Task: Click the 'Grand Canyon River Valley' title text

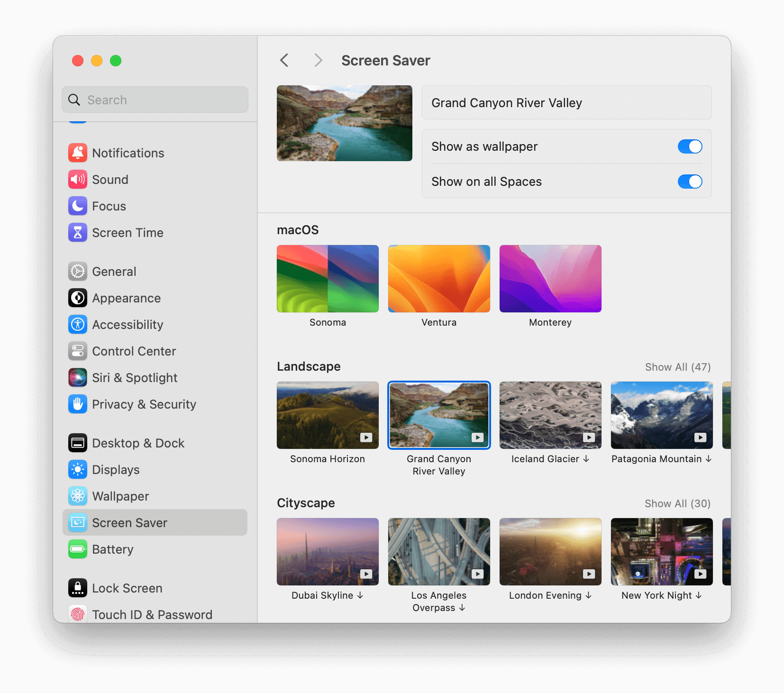Action: (507, 103)
